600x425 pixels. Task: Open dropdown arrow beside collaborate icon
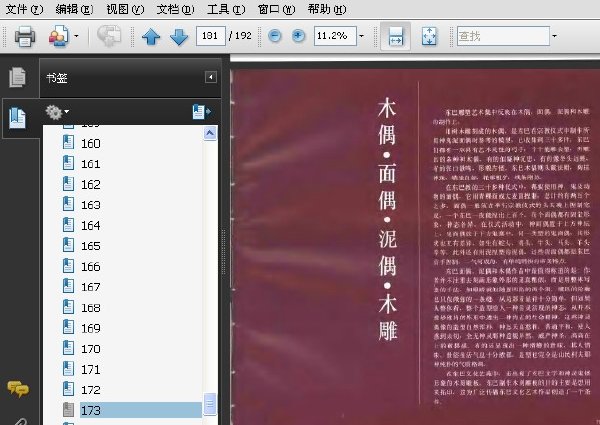point(76,36)
